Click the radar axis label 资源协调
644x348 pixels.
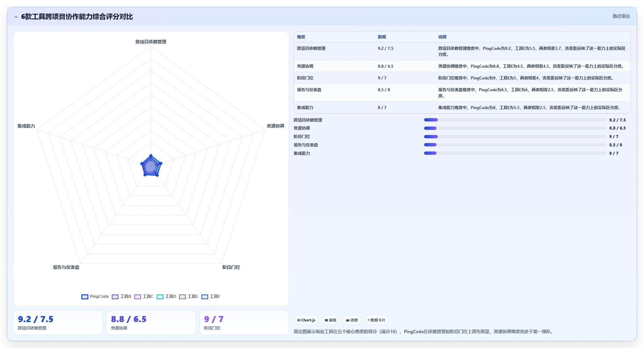[276, 126]
